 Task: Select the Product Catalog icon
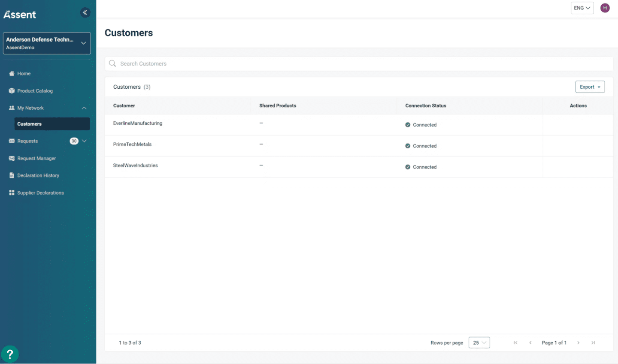12,90
